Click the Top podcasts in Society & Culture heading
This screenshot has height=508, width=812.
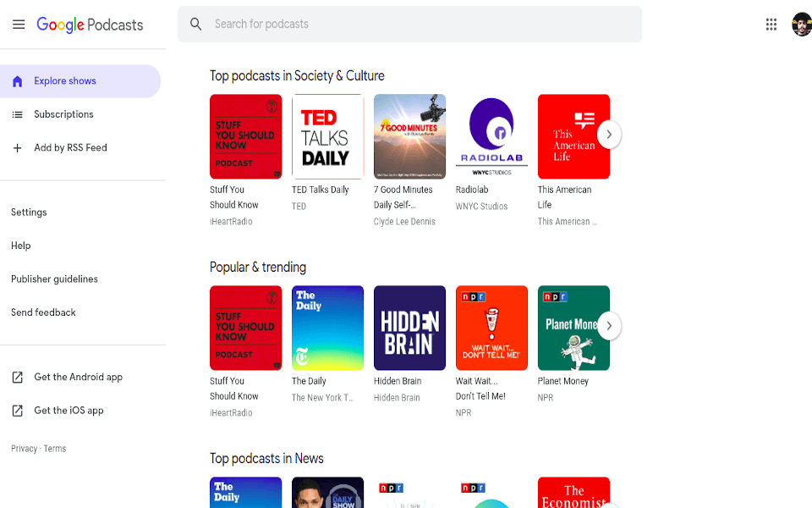point(297,75)
